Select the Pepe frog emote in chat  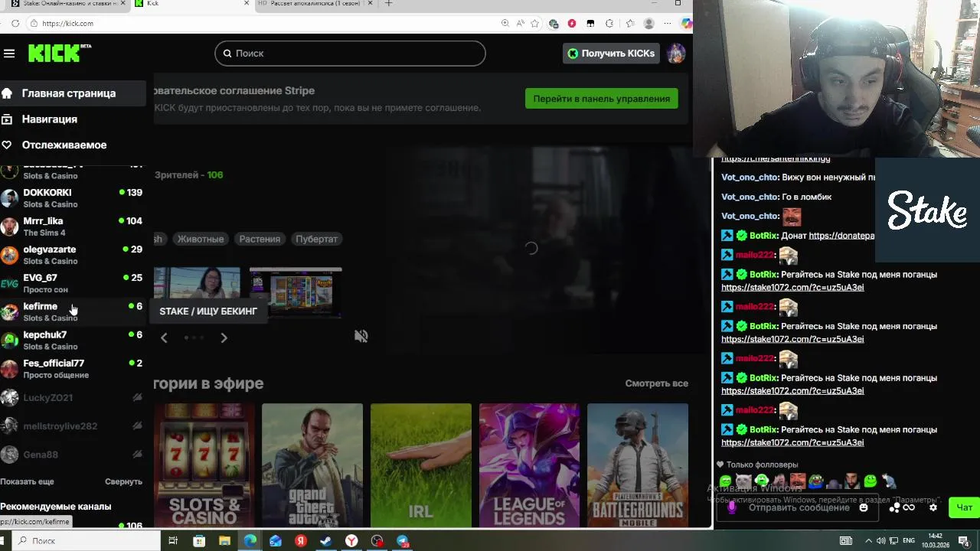815,481
